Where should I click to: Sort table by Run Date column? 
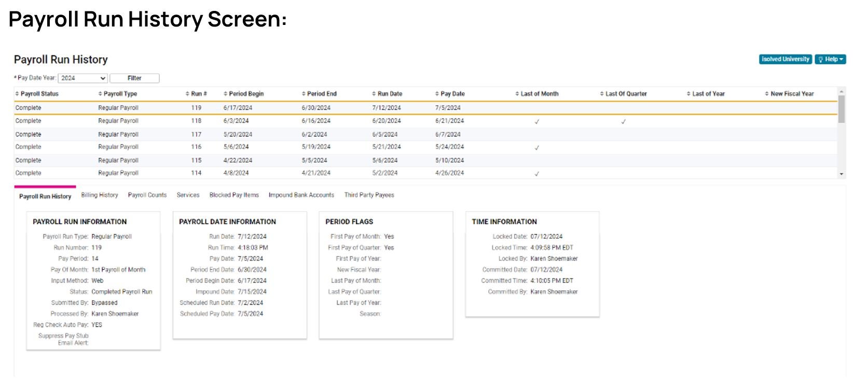point(387,94)
